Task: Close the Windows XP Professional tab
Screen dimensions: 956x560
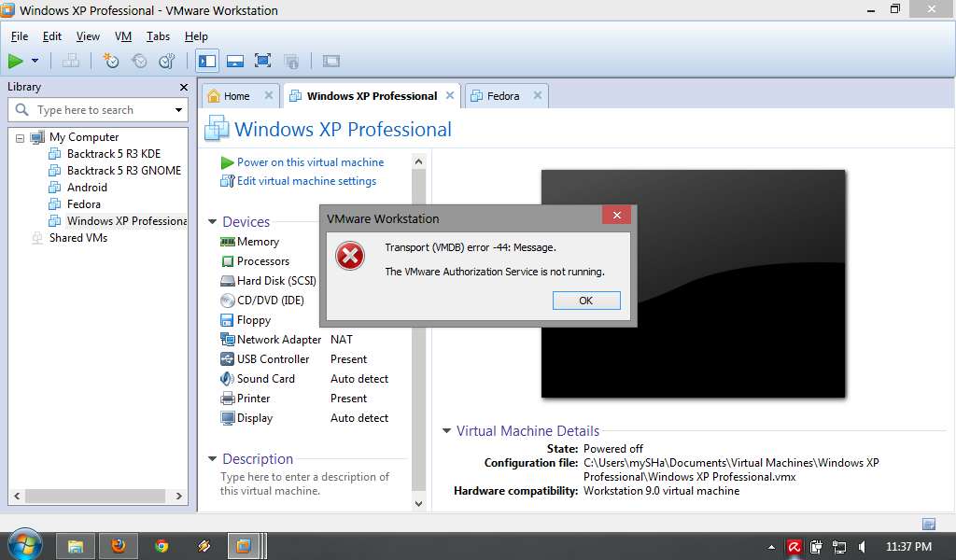Action: coord(450,96)
